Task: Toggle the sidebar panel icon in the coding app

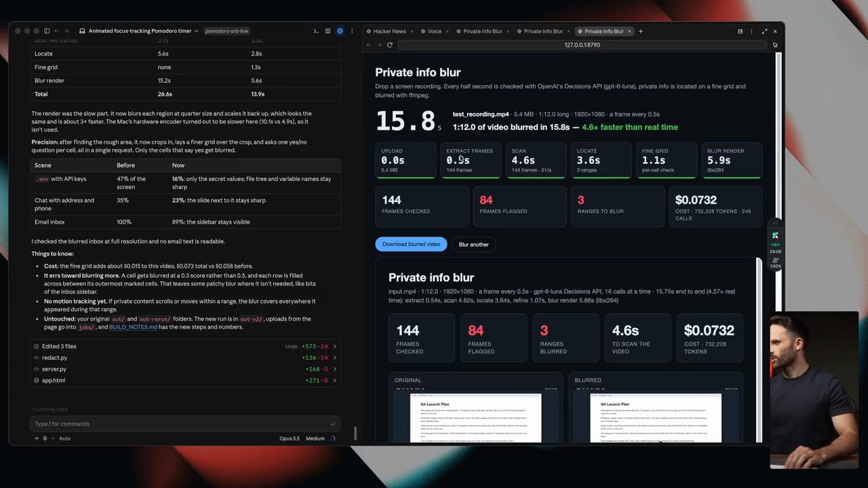Action: pos(47,31)
